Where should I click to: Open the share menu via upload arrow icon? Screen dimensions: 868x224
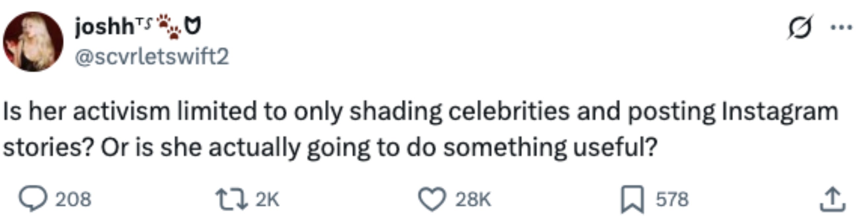832,200
